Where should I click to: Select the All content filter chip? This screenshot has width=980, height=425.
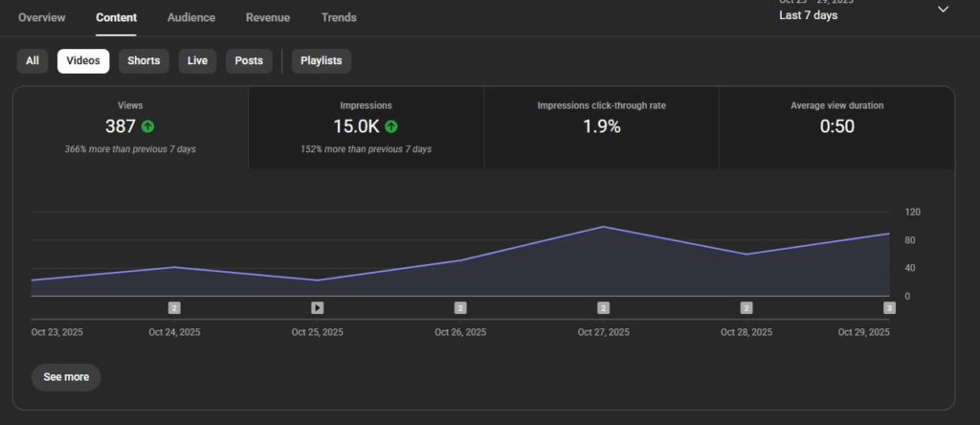[33, 61]
